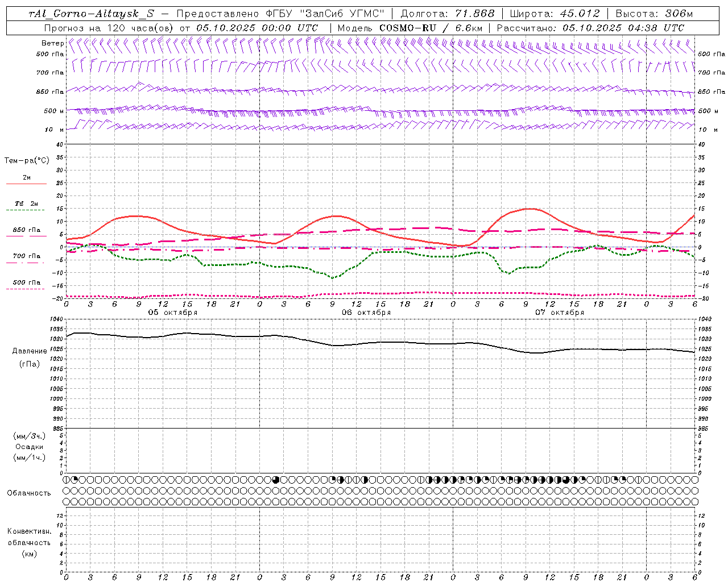Click the 1040 value on left pressure axis
This screenshot has height=582, width=728.
(x=57, y=319)
